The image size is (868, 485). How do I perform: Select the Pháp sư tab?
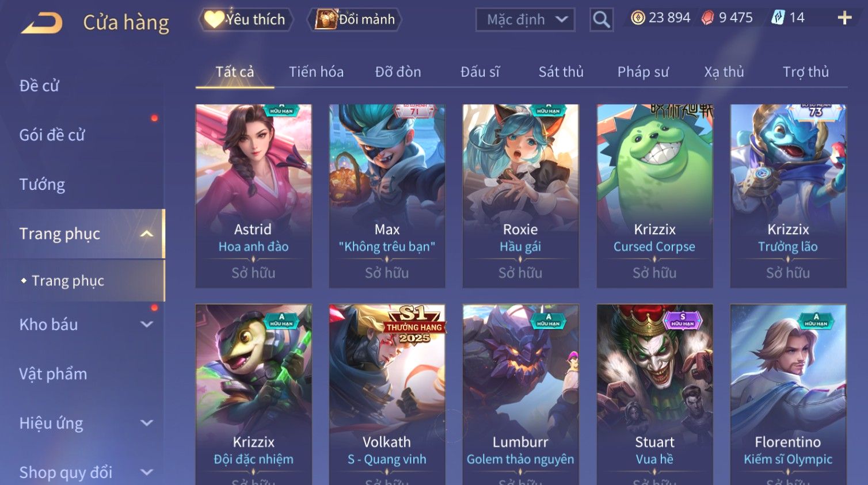pos(643,72)
